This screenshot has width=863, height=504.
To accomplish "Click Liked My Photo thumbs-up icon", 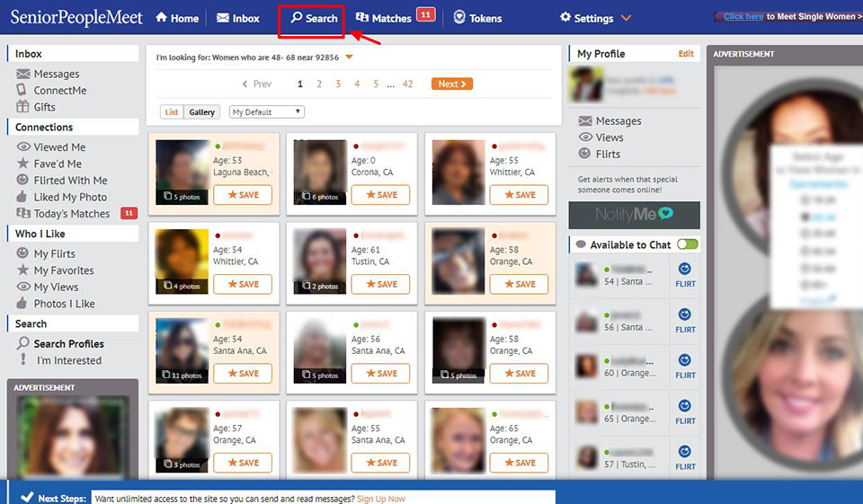I will [x=23, y=197].
